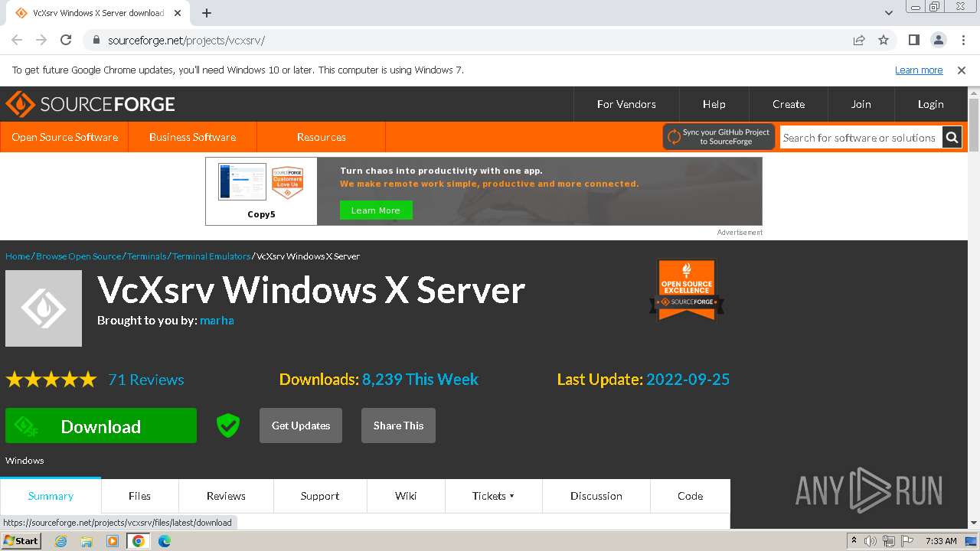Expand the Tickets dropdown tab
The image size is (980, 551).
[x=493, y=496]
